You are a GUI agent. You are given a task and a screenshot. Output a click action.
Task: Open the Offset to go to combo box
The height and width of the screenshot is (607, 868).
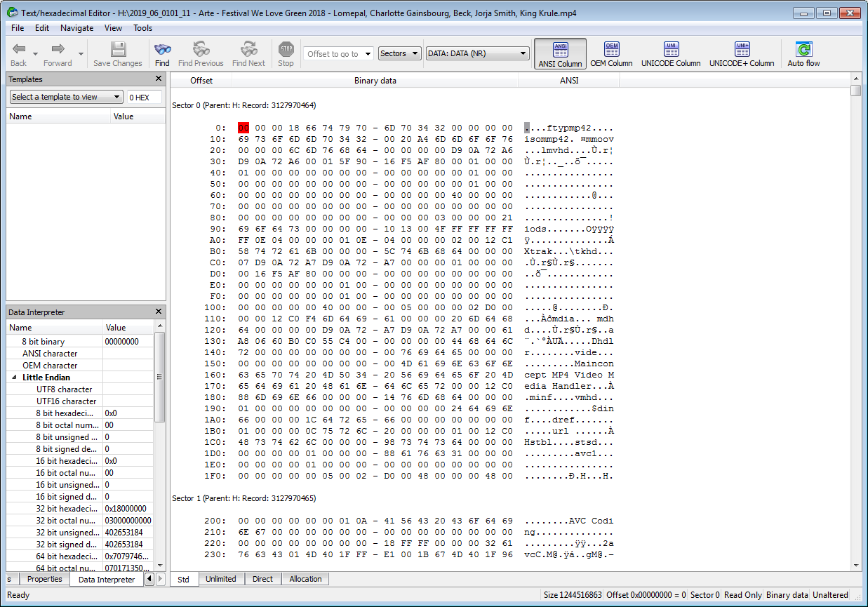click(338, 53)
